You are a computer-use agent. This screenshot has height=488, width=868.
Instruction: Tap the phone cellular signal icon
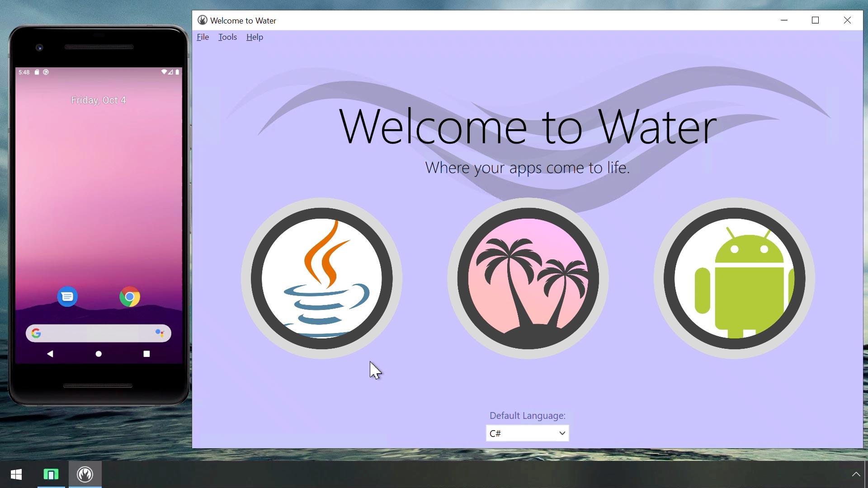171,72
